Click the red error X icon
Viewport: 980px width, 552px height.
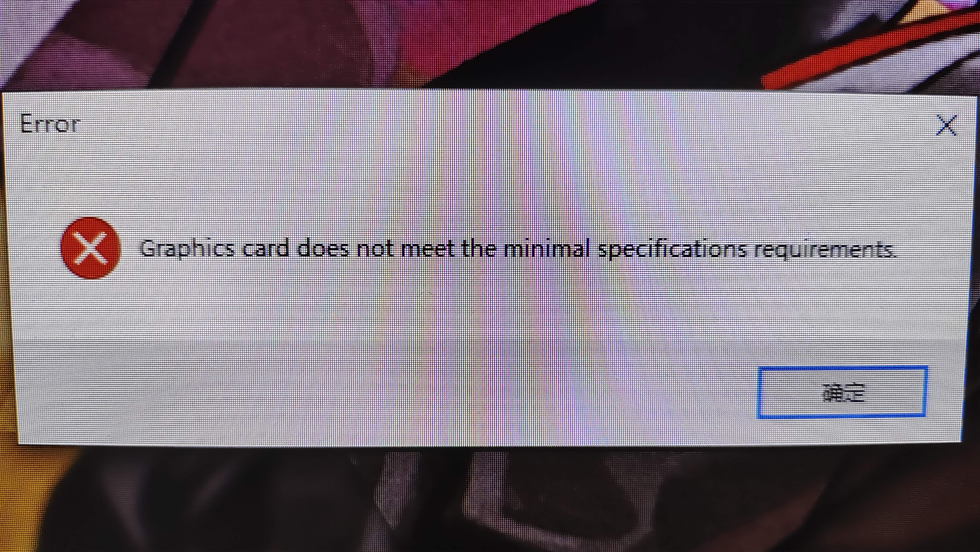pyautogui.click(x=90, y=248)
